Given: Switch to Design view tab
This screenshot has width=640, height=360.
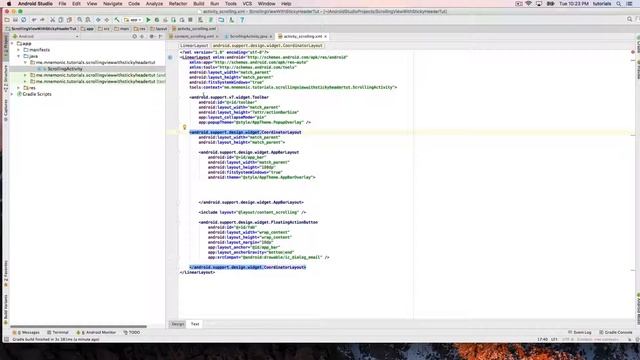Looking at the screenshot, I should (178, 324).
